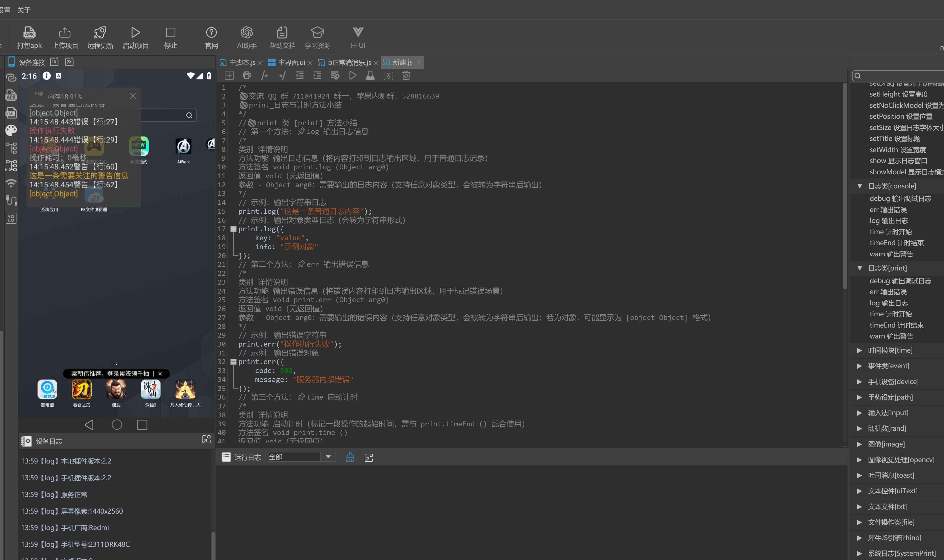Click the print icon in the editor toolbar

tap(247, 75)
